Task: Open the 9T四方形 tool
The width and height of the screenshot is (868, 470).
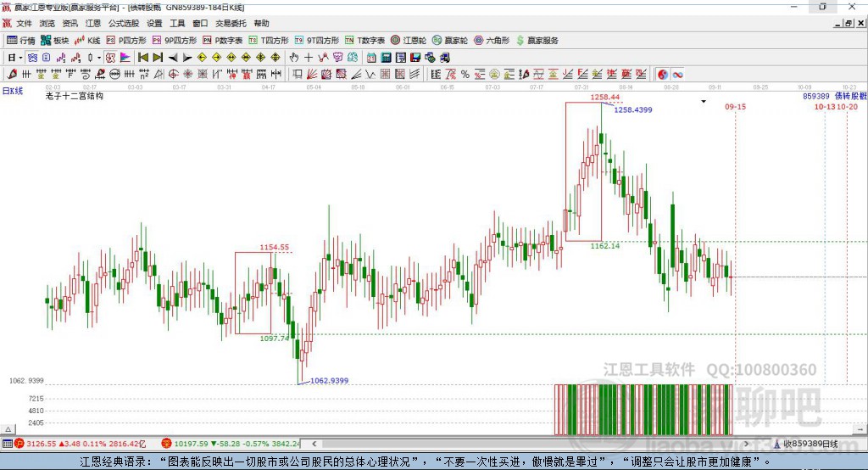Action: pyautogui.click(x=317, y=41)
